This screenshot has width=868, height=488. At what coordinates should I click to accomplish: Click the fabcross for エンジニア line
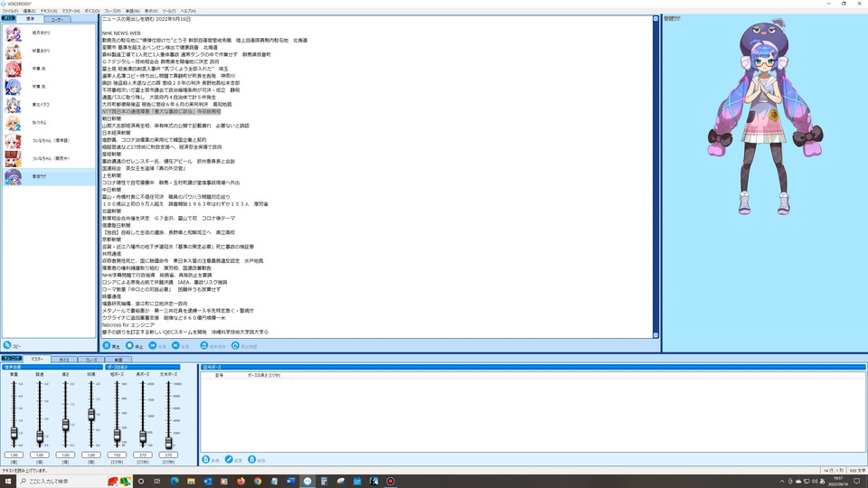pyautogui.click(x=127, y=325)
